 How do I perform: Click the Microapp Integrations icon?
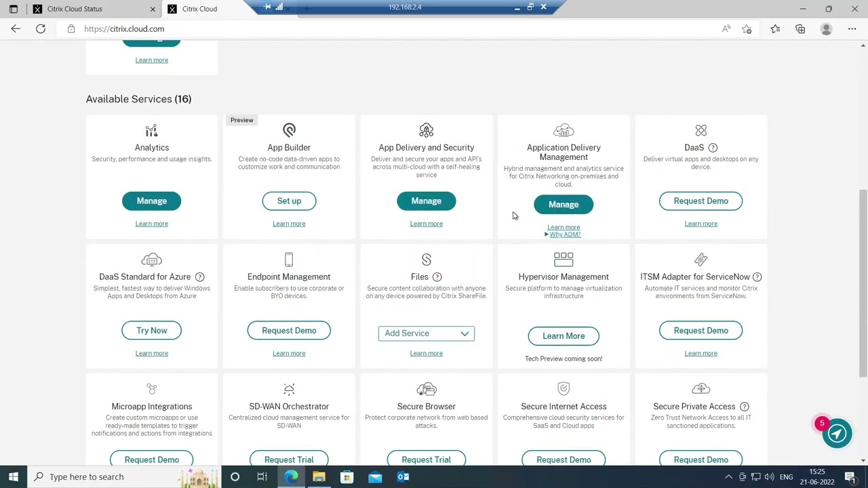[x=151, y=389]
